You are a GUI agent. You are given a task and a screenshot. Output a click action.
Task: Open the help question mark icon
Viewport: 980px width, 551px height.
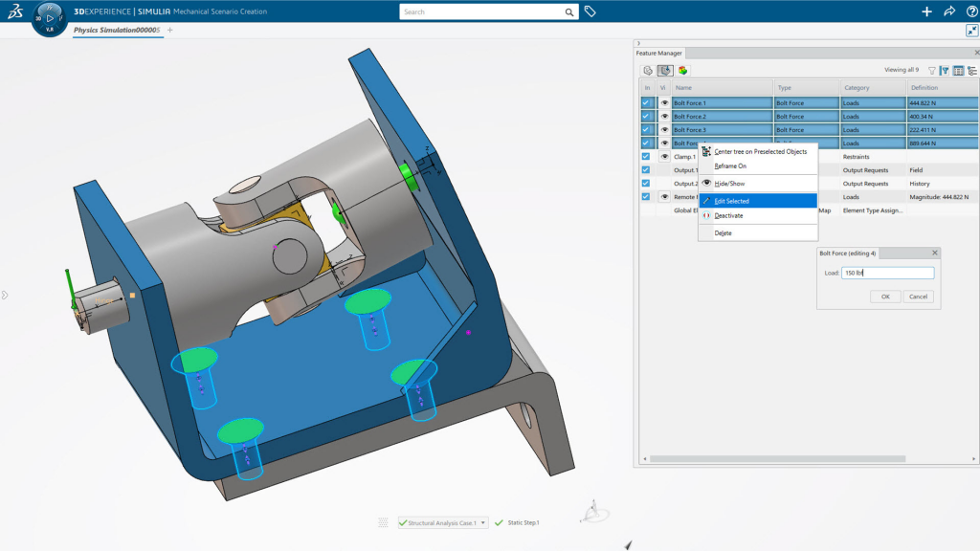[x=972, y=11]
